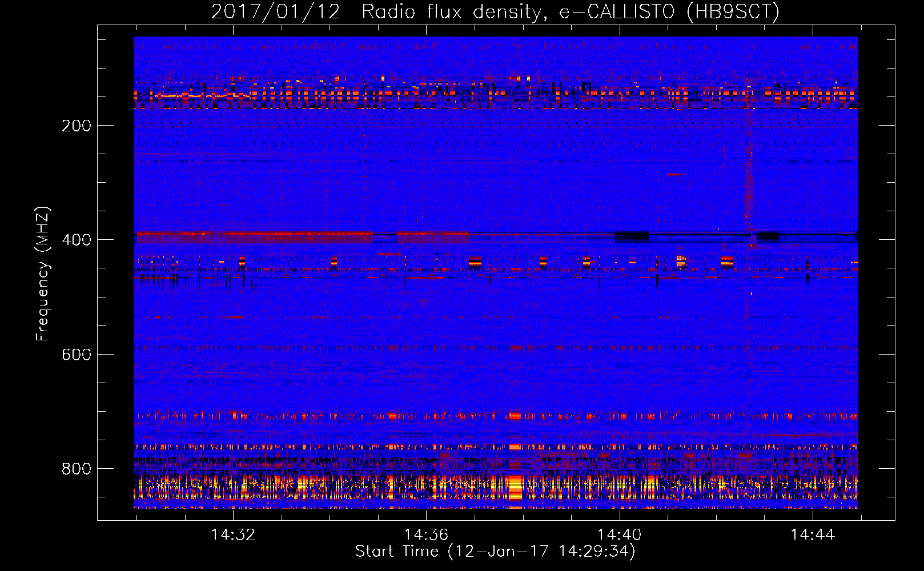Click the 'Frequency (MHZ)' y-axis label
This screenshot has width=924, height=571.
[x=43, y=274]
